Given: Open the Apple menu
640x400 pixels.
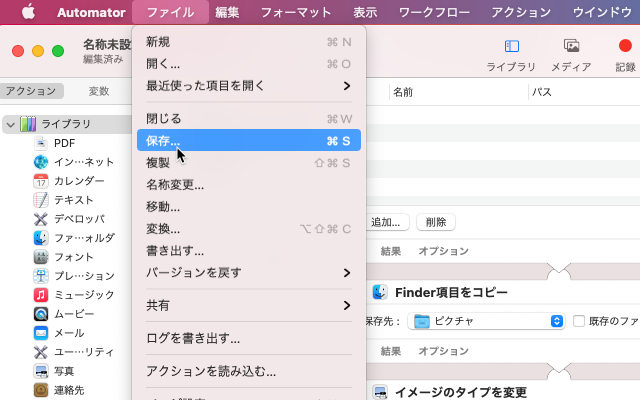Looking at the screenshot, I should click(x=28, y=12).
